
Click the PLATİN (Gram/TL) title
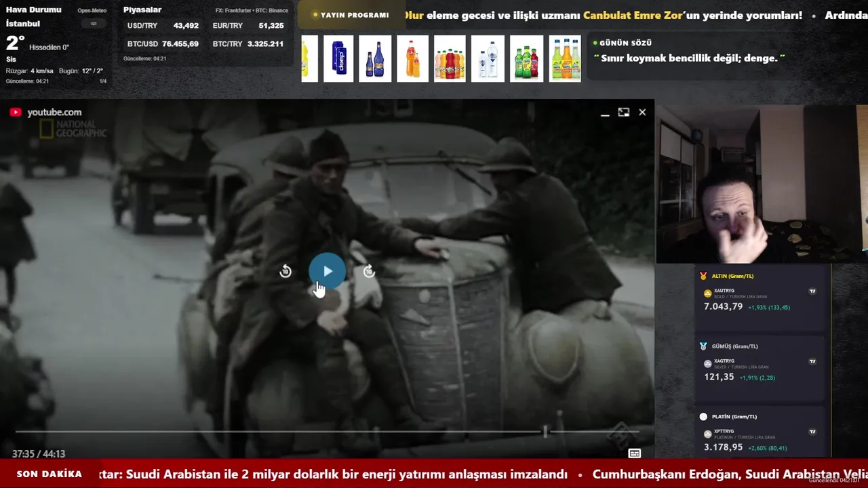734,417
